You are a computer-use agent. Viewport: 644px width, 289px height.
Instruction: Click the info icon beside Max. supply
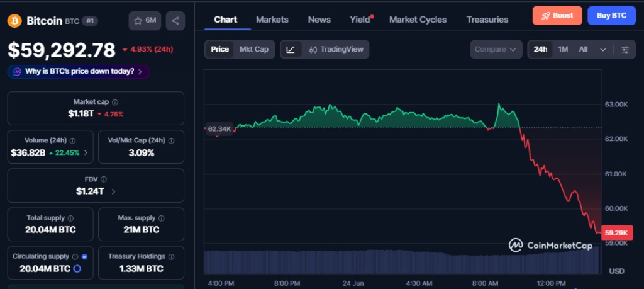[x=162, y=218]
